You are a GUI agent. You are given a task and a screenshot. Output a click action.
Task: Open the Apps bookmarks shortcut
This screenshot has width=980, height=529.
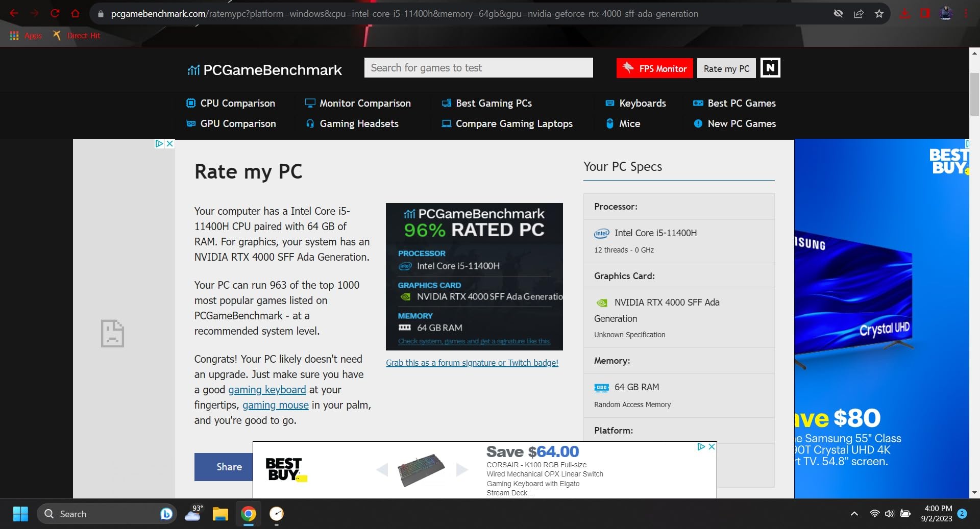tap(26, 36)
